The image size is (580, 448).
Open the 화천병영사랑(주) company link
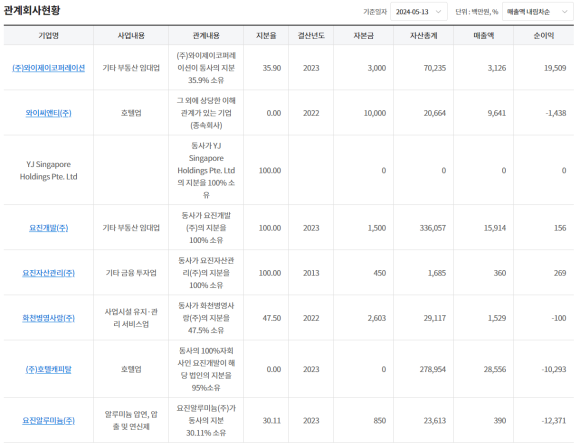pos(48,318)
